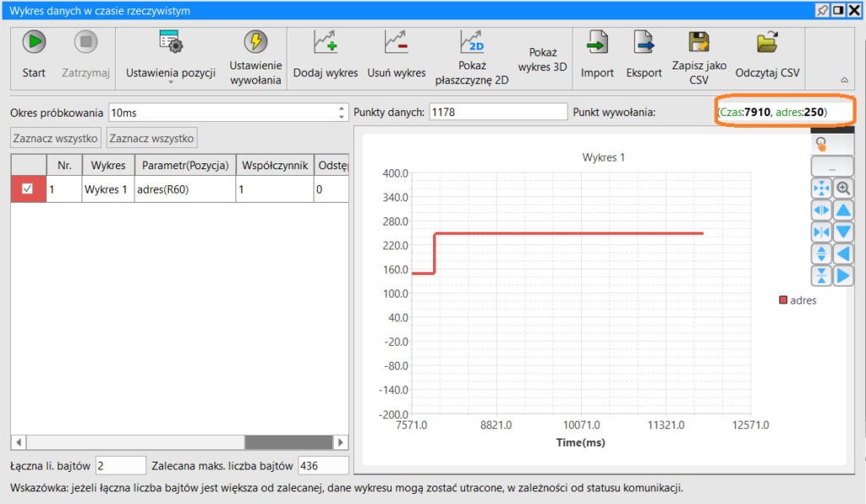Click the table scrollbar right arrow
Viewport: 866px width, 504px height.
[341, 442]
